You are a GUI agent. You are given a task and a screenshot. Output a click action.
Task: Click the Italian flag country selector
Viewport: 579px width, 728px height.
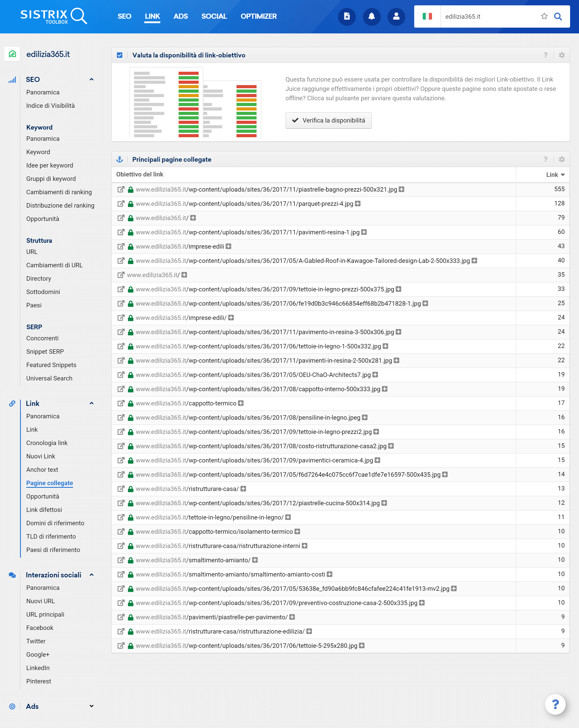coord(427,16)
